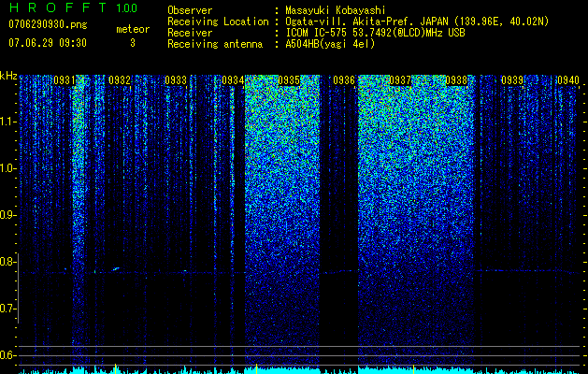Image resolution: width=588 pixels, height=374 pixels.
Task: Click the meteor echo streak after 0932
Action: (x=116, y=268)
